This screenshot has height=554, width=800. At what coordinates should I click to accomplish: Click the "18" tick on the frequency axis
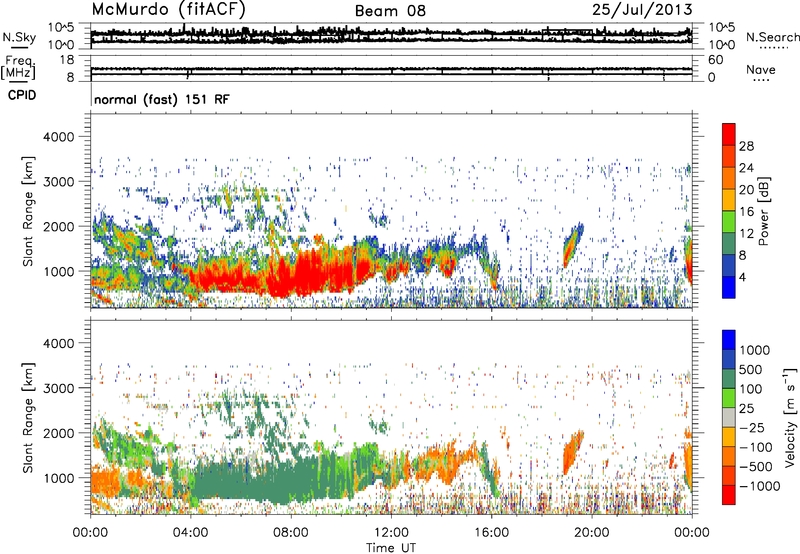pos(67,60)
